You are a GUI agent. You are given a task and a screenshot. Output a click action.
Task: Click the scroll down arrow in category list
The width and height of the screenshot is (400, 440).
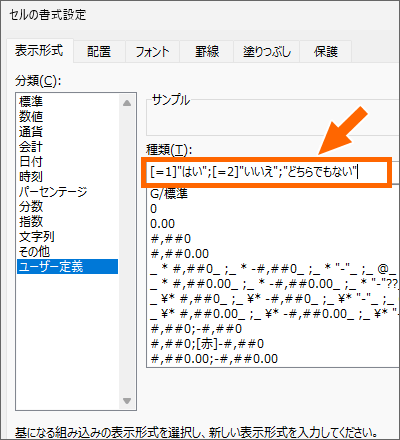[x=127, y=401]
